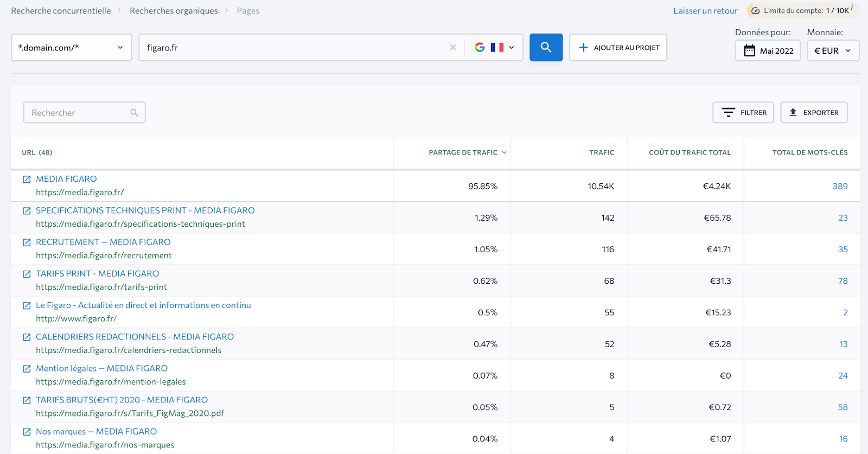
Task: Open MEDIA FIGARO page external link icon
Action: click(27, 179)
